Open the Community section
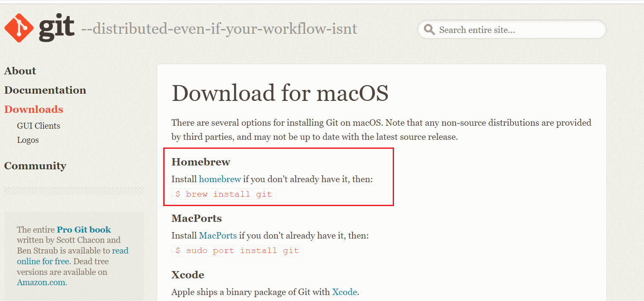 [35, 166]
